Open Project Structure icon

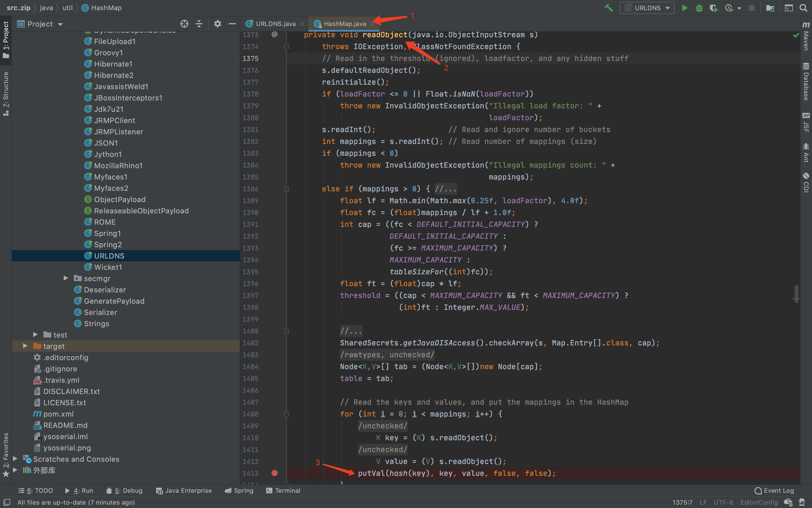coord(770,8)
